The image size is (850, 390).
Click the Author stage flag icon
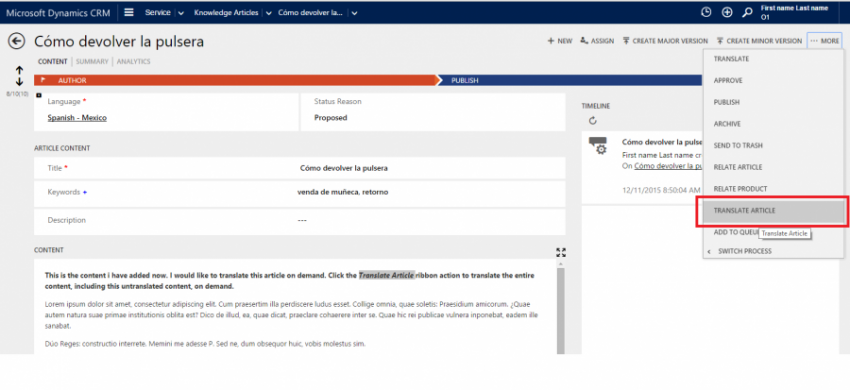(x=43, y=80)
